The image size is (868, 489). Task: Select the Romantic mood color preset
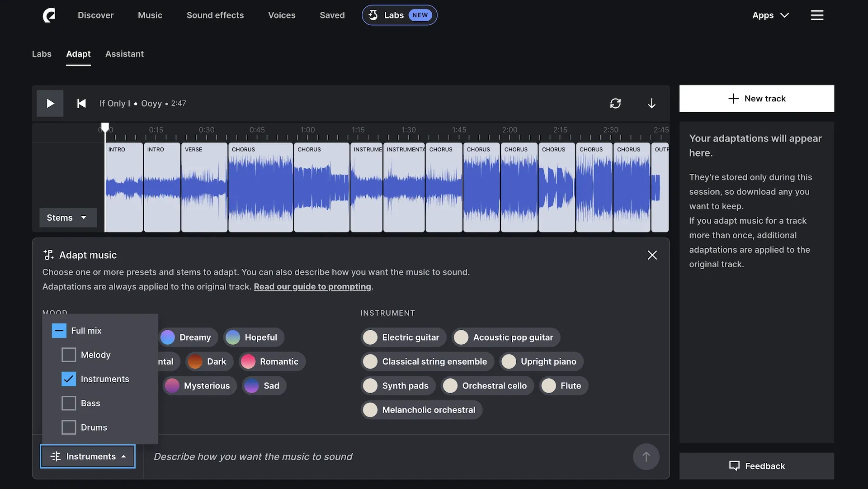[x=272, y=362]
